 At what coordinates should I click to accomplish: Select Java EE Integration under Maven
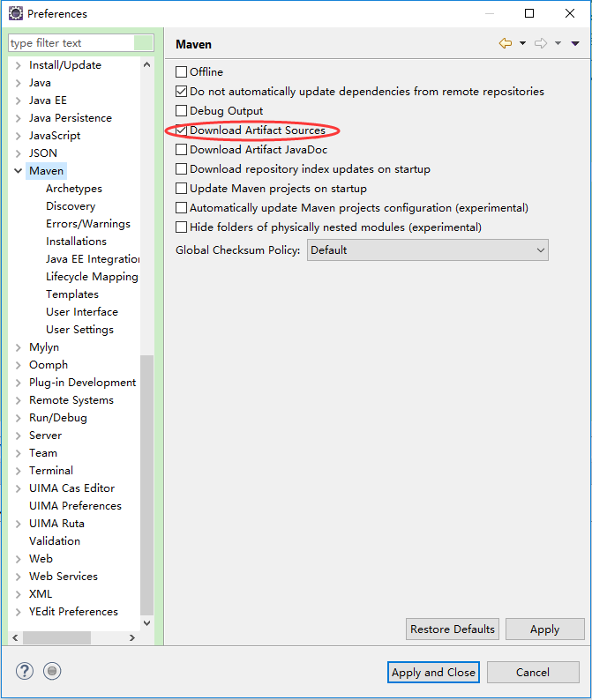(x=93, y=259)
